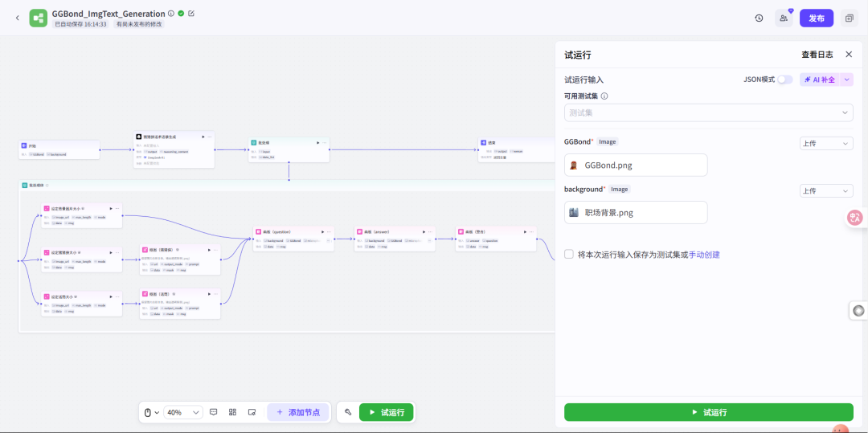Open the 40% zoom level dropdown
868x433 pixels.
[183, 413]
